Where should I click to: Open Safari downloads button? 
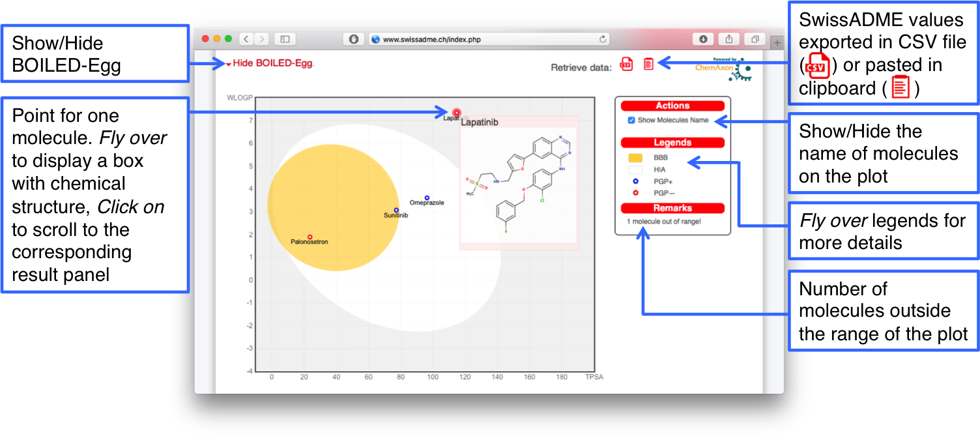pos(703,39)
